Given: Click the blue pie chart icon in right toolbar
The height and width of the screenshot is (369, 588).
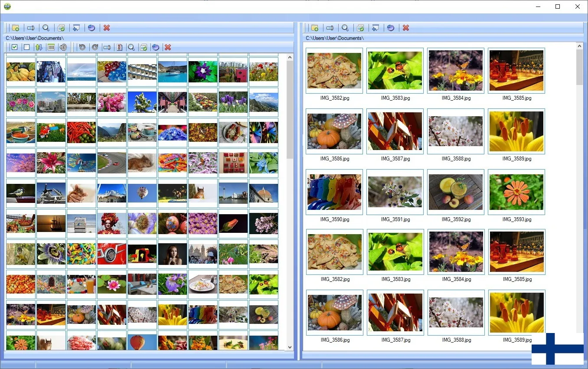Looking at the screenshot, I should pyautogui.click(x=391, y=28).
